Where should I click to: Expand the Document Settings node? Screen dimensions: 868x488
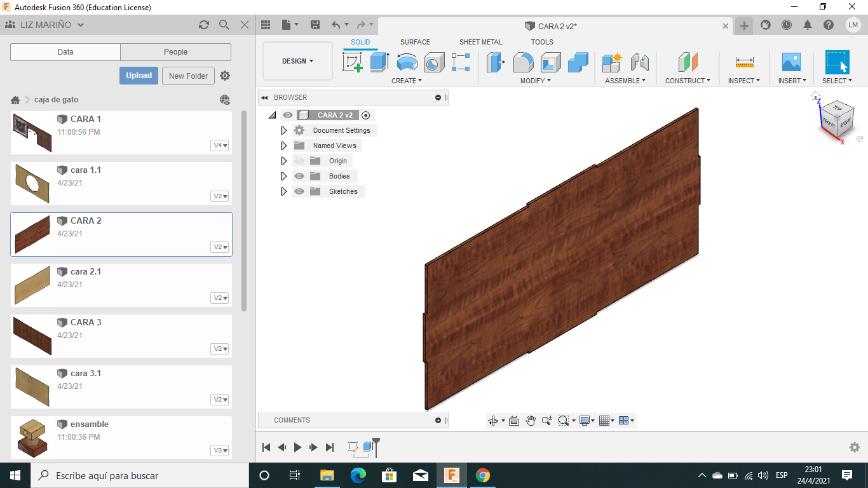pyautogui.click(x=284, y=130)
